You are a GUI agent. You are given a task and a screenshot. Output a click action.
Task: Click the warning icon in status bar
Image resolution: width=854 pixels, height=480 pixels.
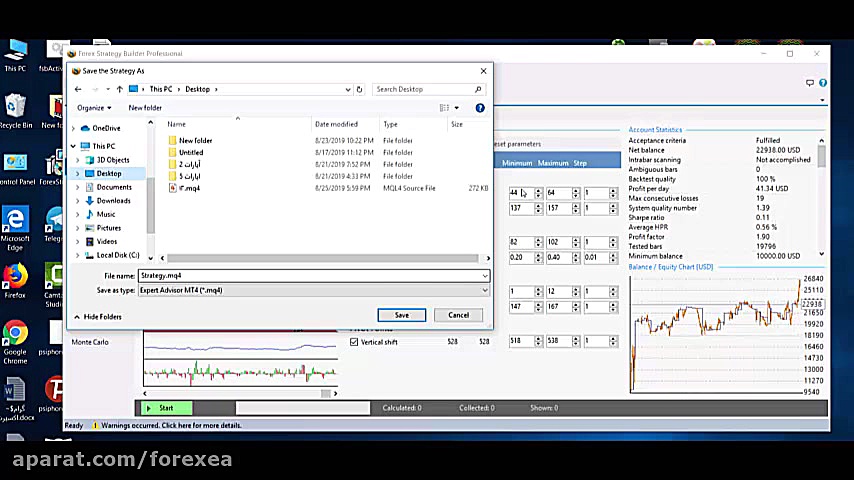coord(95,426)
